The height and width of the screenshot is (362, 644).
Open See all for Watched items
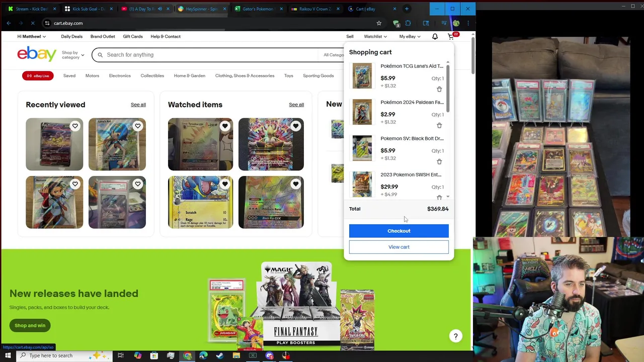(296, 105)
